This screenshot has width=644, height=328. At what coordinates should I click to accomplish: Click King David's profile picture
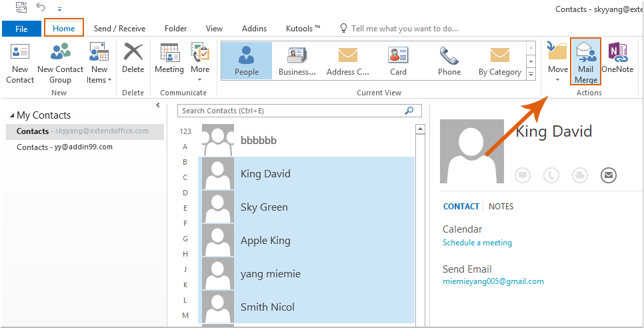[x=472, y=151]
